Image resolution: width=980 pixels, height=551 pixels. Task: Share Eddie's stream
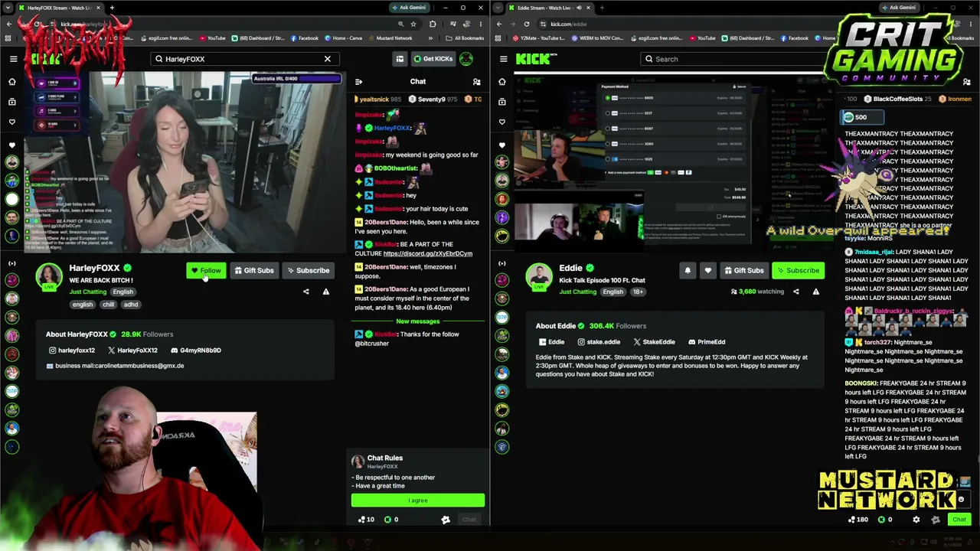(796, 292)
